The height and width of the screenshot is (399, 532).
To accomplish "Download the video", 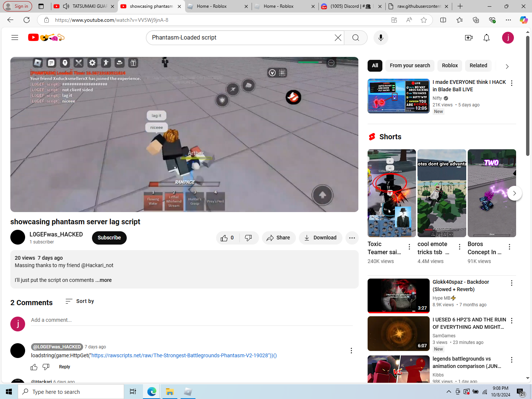I will click(x=320, y=238).
